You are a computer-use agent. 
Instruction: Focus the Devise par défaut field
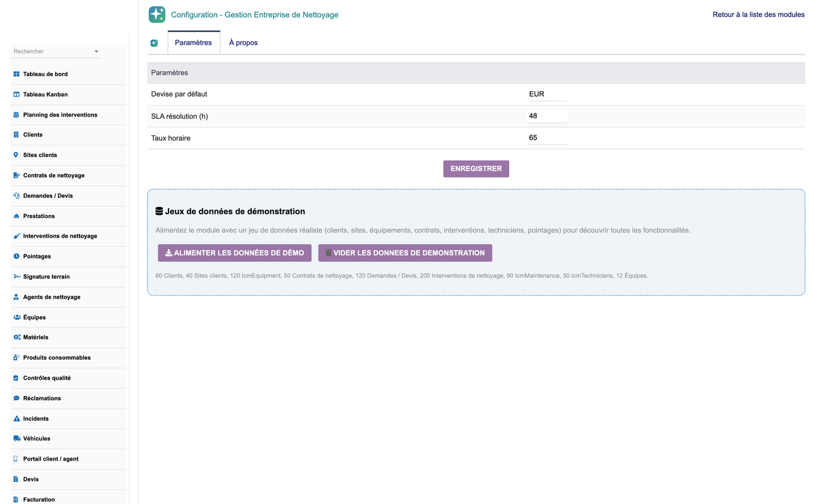pyautogui.click(x=547, y=94)
